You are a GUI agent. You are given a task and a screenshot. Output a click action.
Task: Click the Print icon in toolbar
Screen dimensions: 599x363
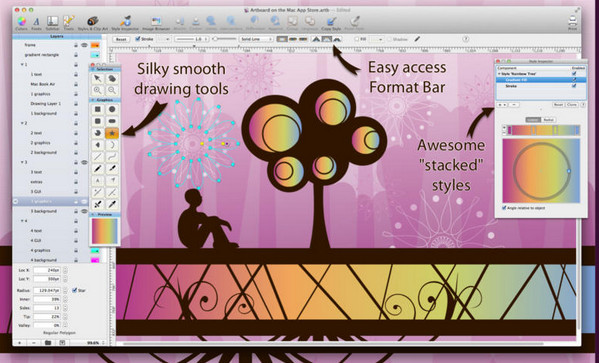(x=572, y=22)
